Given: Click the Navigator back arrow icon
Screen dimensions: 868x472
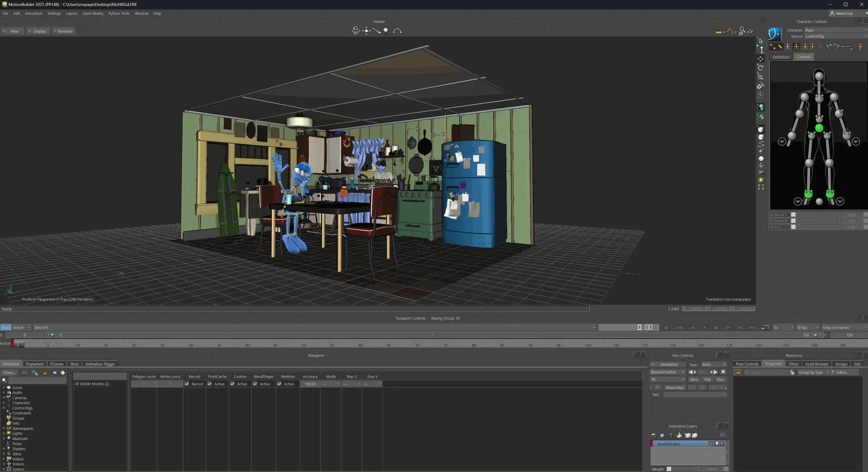Looking at the screenshot, I should (55, 373).
